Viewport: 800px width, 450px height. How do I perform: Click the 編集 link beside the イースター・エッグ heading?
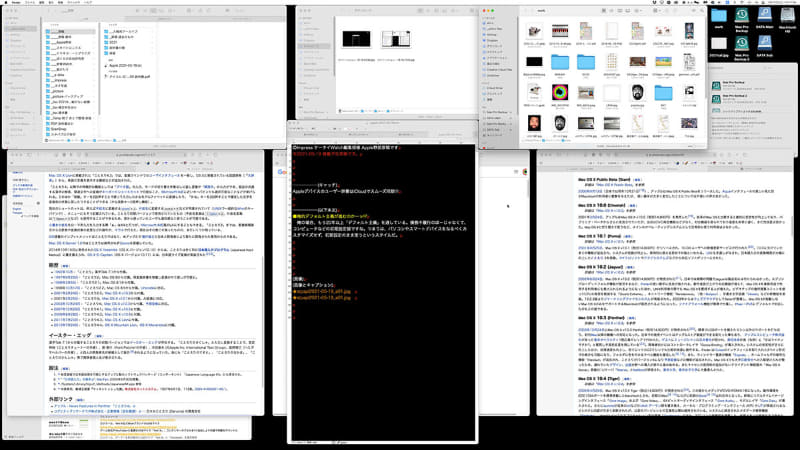point(99,336)
